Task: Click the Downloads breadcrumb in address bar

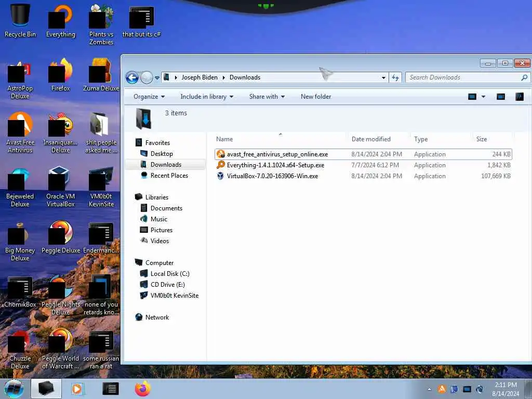Action: click(245, 77)
